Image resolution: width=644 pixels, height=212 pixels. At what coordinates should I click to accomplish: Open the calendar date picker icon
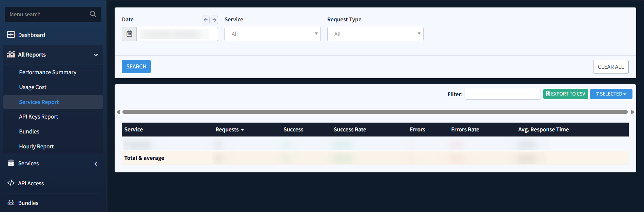pos(129,34)
